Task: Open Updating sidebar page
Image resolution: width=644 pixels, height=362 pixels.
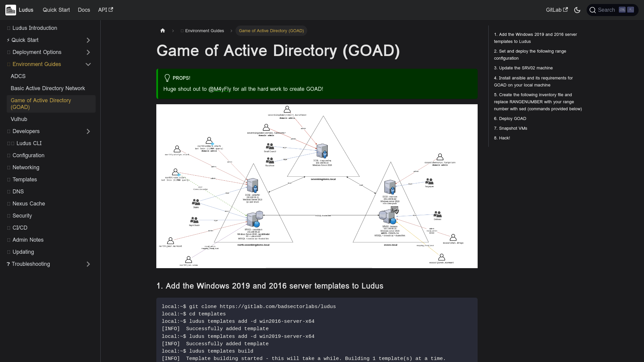Action: (x=51, y=252)
